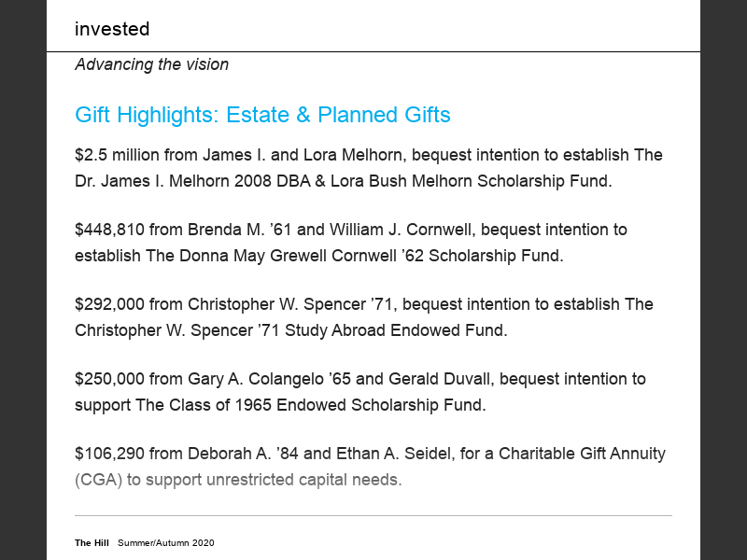
Task: Click the dark margin right of the slide
Action: [724, 280]
